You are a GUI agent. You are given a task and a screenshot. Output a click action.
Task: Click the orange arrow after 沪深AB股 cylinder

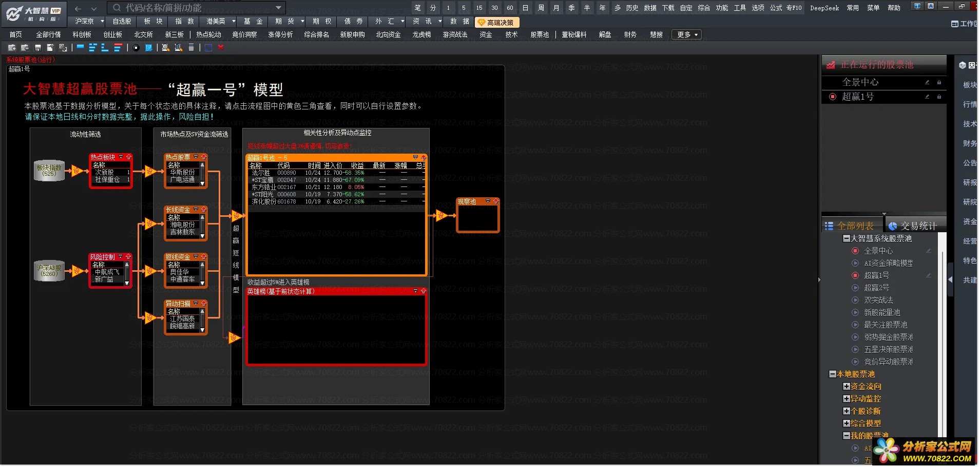pos(77,271)
